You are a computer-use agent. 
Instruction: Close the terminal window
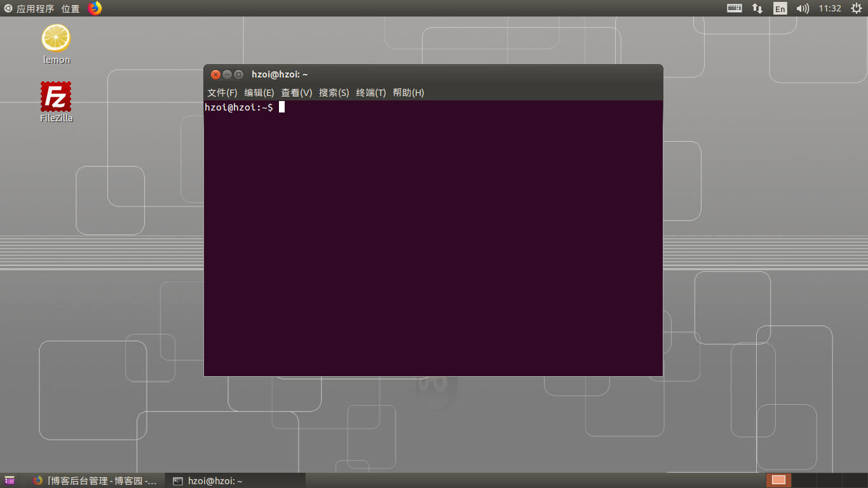215,74
